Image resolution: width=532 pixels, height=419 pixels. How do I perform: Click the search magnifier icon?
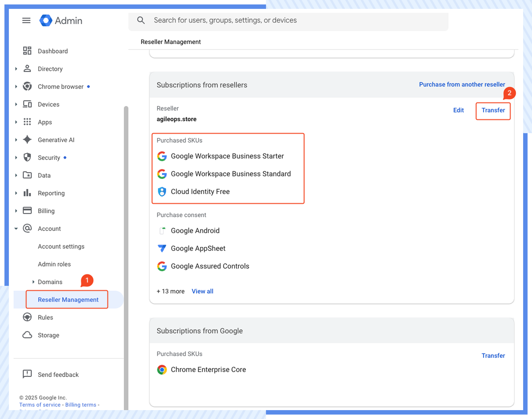pos(141,20)
